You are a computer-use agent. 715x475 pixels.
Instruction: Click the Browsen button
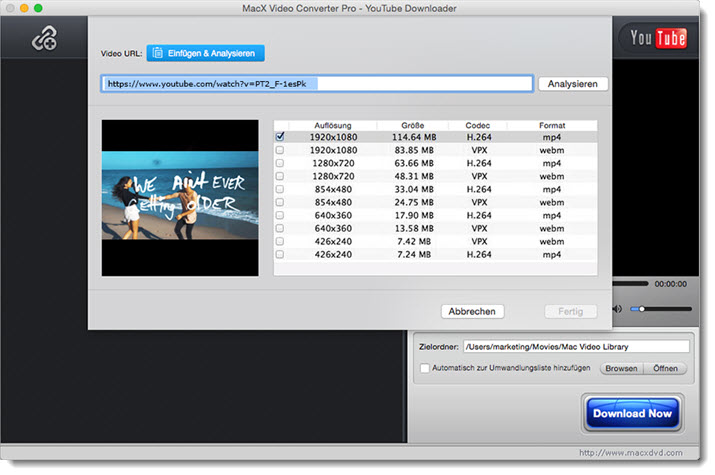(621, 368)
